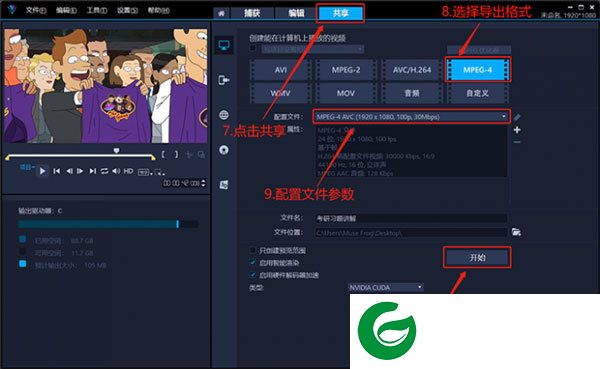The width and height of the screenshot is (600, 369).
Task: Set mark-in with left bracket icon
Action: pyautogui.click(x=163, y=154)
